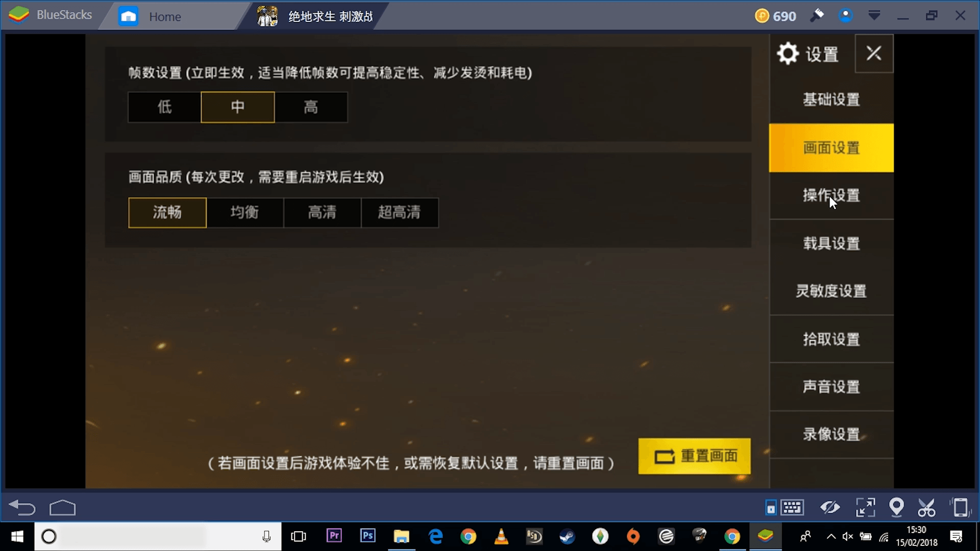The width and height of the screenshot is (980, 551).
Task: Click 重置画面 (Reset Screen) button
Action: pos(696,457)
